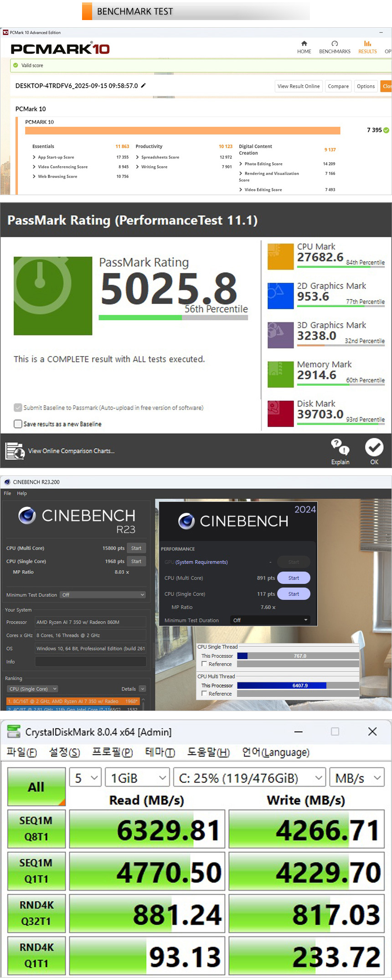Check Reference box under CPU Single Thread
Image resolution: width=392 pixels, height=980 pixels.
204,664
